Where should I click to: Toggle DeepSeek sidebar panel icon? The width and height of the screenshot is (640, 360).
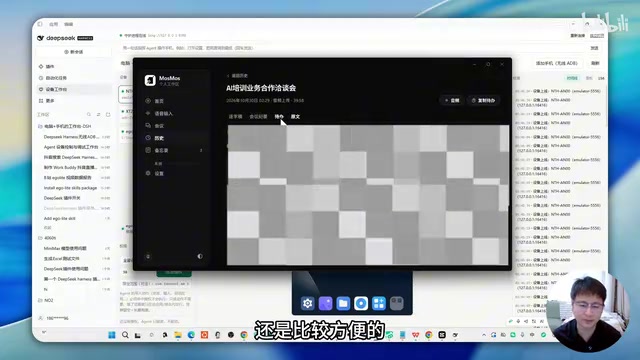coord(40,24)
